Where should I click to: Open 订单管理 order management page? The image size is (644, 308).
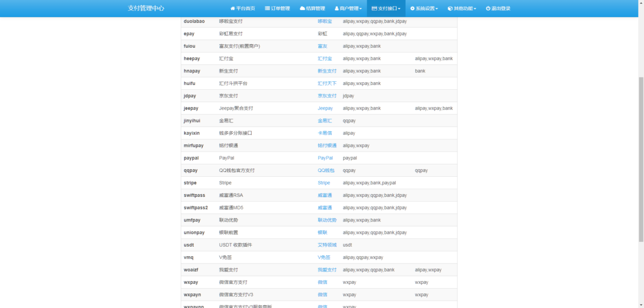coord(277,9)
